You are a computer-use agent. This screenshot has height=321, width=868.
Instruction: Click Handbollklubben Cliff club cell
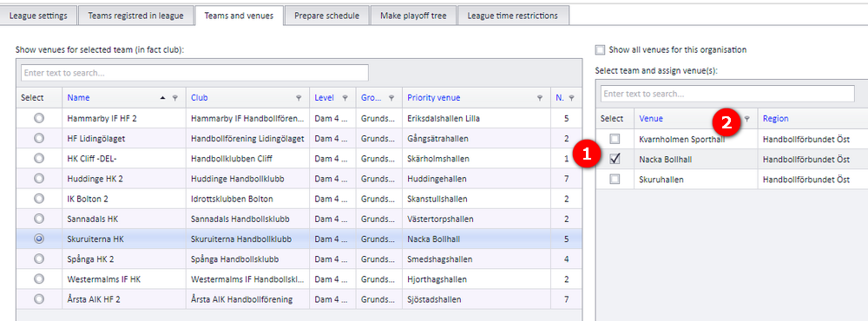(x=247, y=158)
